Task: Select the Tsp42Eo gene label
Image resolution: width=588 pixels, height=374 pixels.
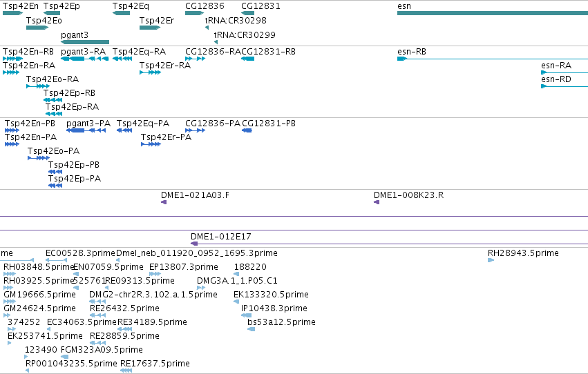Action: point(44,21)
